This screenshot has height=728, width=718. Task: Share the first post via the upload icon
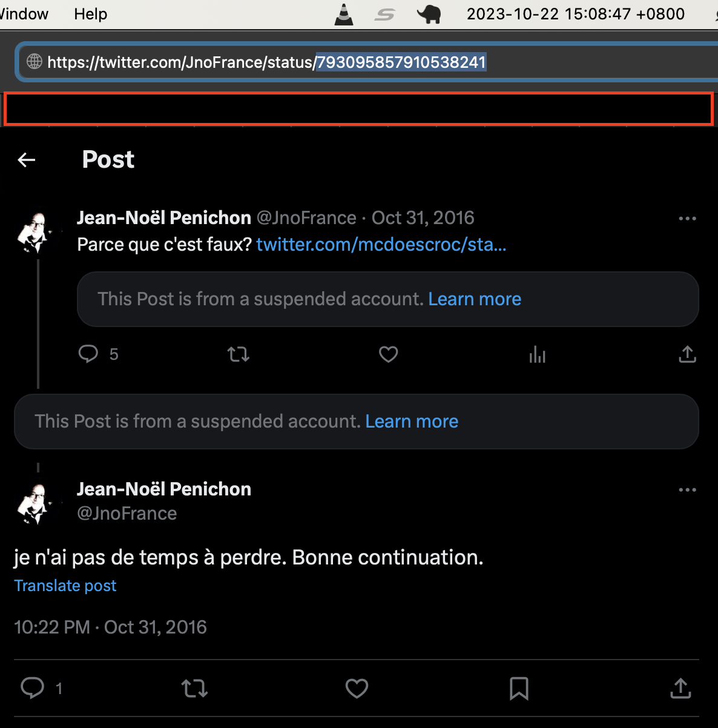coord(687,354)
